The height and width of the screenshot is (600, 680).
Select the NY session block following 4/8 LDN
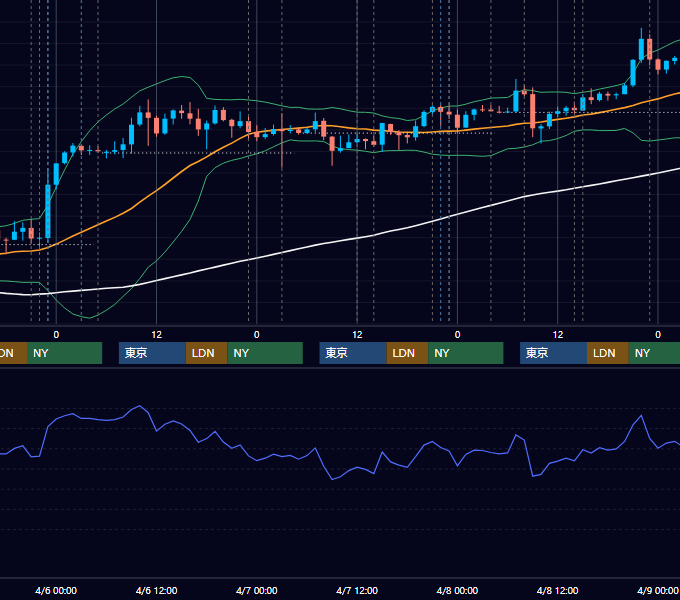654,353
